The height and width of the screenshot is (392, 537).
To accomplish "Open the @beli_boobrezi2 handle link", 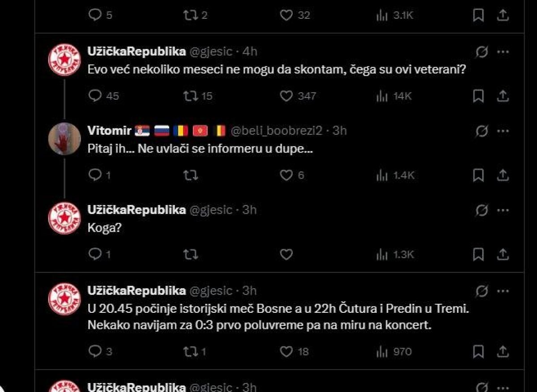I will [x=277, y=131].
